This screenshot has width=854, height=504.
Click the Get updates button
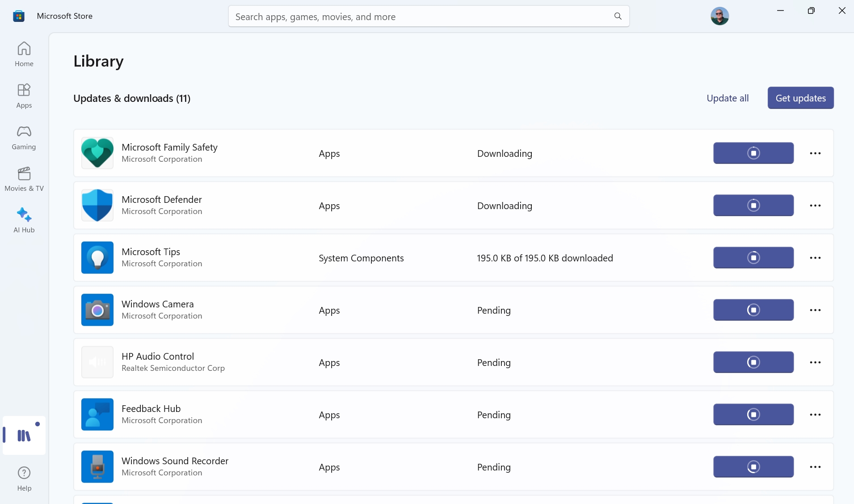pos(800,98)
